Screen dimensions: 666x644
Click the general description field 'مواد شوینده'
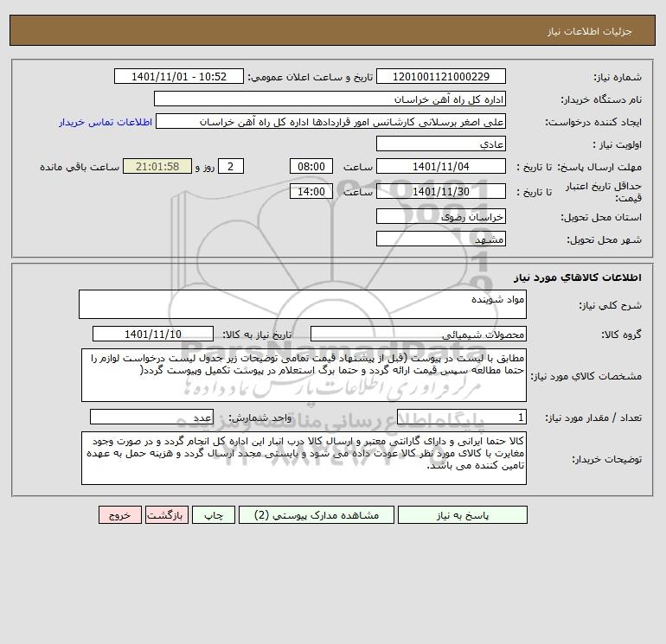(303, 304)
